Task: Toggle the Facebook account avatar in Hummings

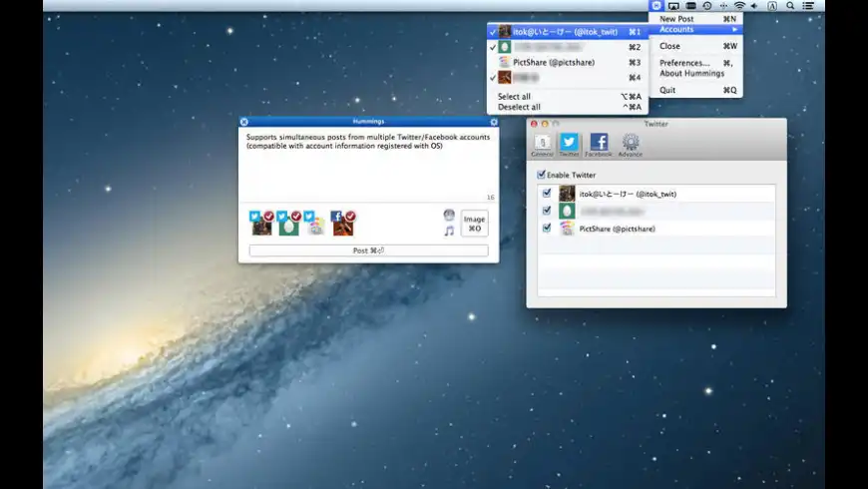Action: [x=342, y=224]
